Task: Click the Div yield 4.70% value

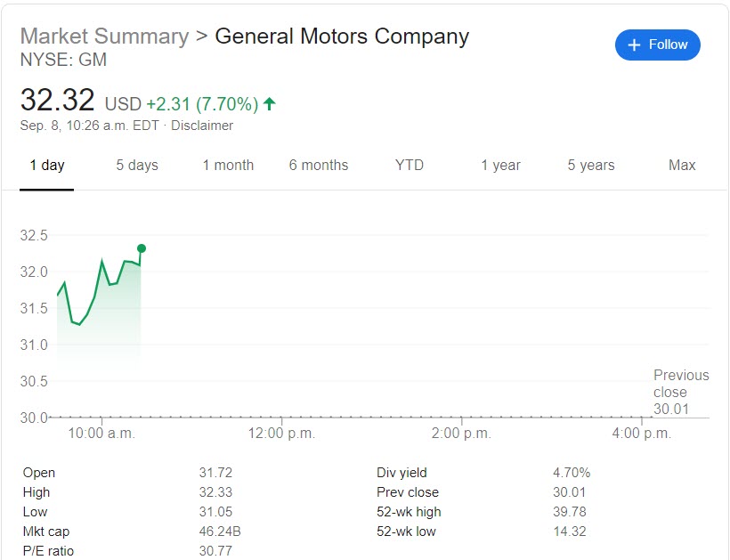Action: [x=571, y=473]
